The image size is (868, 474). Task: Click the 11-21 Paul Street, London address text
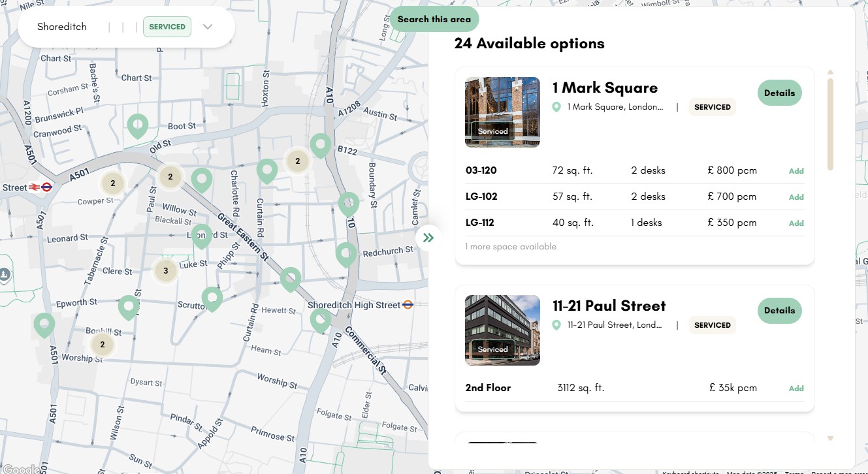pyautogui.click(x=615, y=325)
